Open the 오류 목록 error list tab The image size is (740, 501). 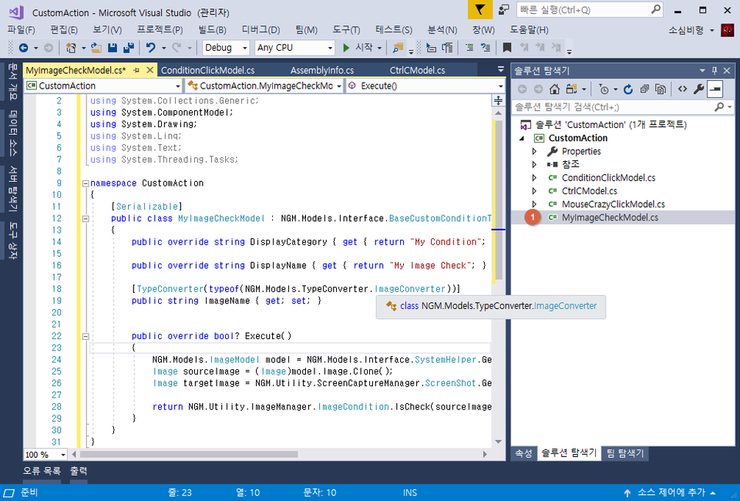click(42, 471)
